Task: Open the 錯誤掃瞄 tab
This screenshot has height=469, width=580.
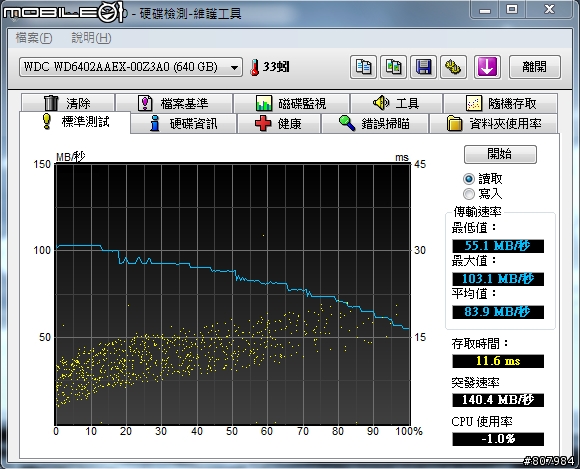Action: pyautogui.click(x=375, y=123)
